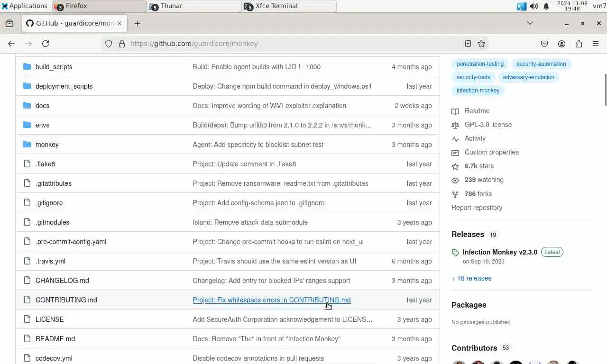Close the GitHub browser tab
Image resolution: width=607 pixels, height=364 pixels.
coord(120,23)
